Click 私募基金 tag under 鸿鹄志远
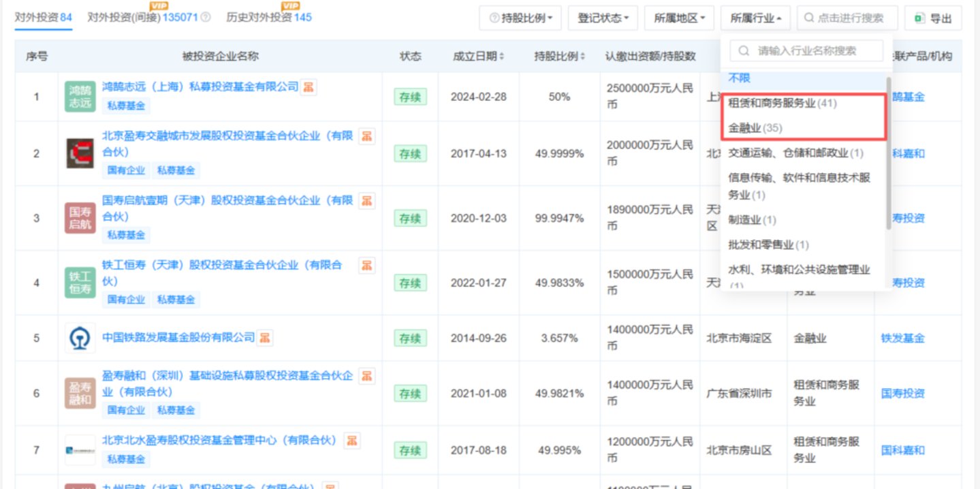This screenshot has height=489, width=980. pyautogui.click(x=126, y=106)
